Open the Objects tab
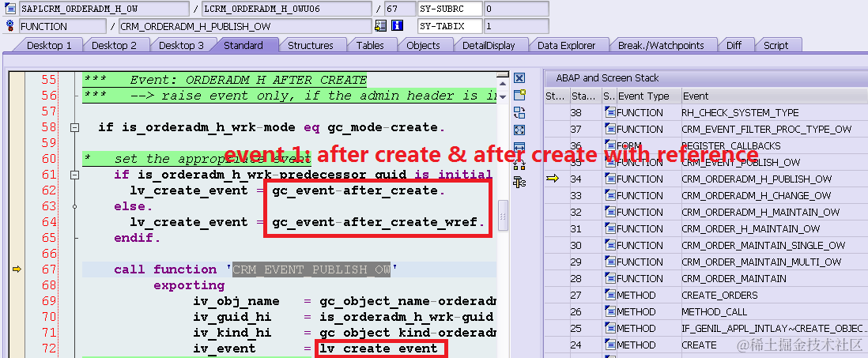 (423, 45)
